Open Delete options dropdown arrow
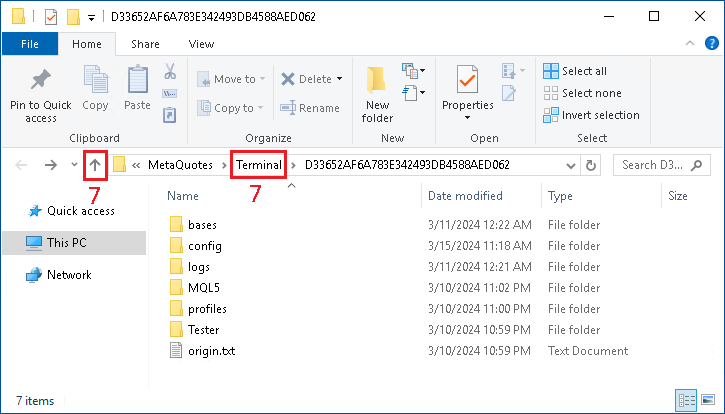The width and height of the screenshot is (725, 414). 339,79
